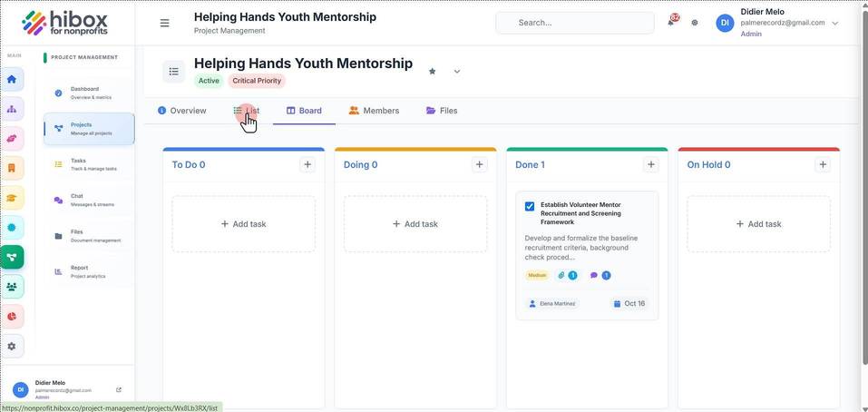The height and width of the screenshot is (412, 868).
Task: Switch to the List tab
Action: coord(247,111)
